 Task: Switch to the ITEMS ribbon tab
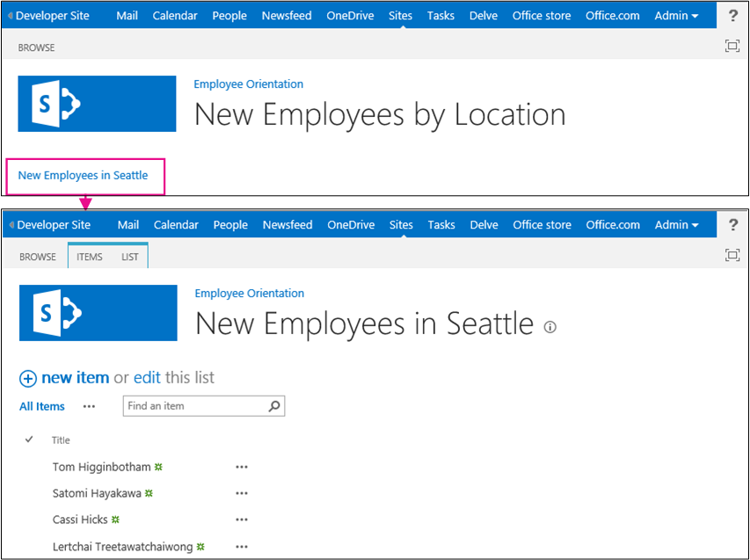click(89, 257)
